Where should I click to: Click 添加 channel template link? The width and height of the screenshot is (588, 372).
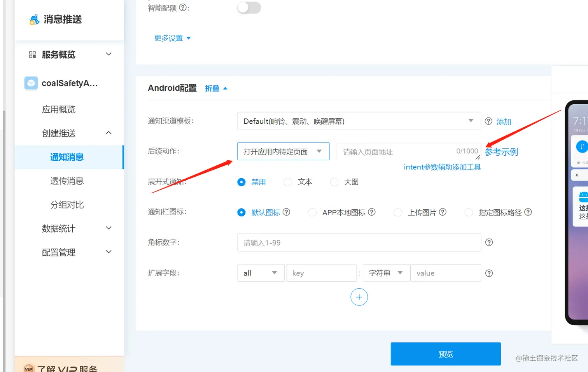pos(504,122)
